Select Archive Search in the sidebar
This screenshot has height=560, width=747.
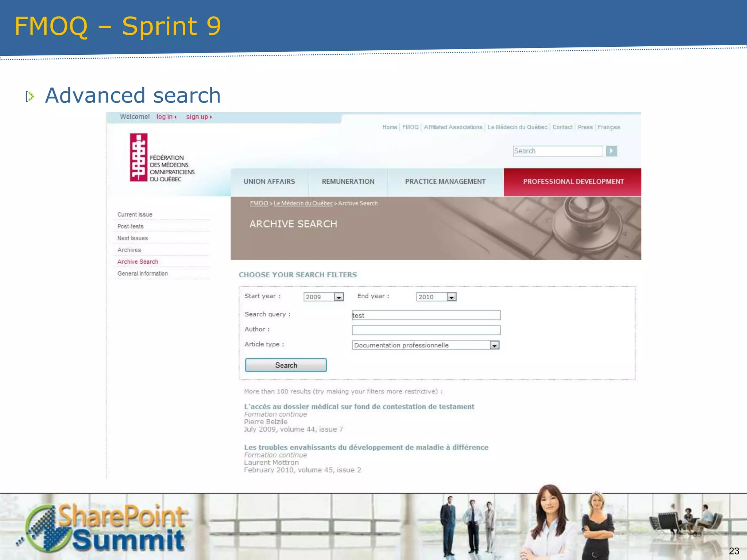[x=138, y=262]
